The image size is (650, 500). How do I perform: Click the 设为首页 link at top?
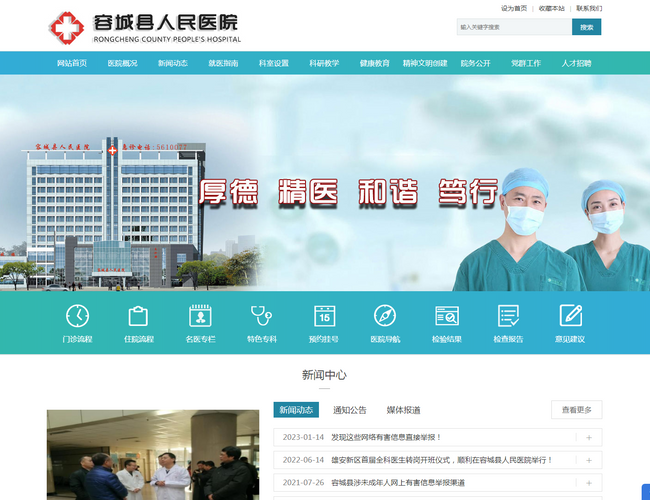(514, 8)
